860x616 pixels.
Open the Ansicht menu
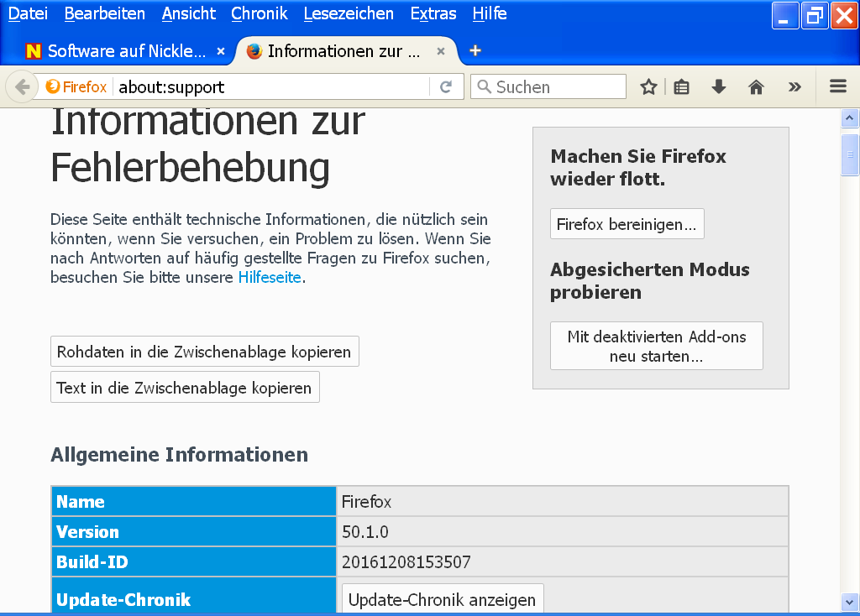[189, 13]
